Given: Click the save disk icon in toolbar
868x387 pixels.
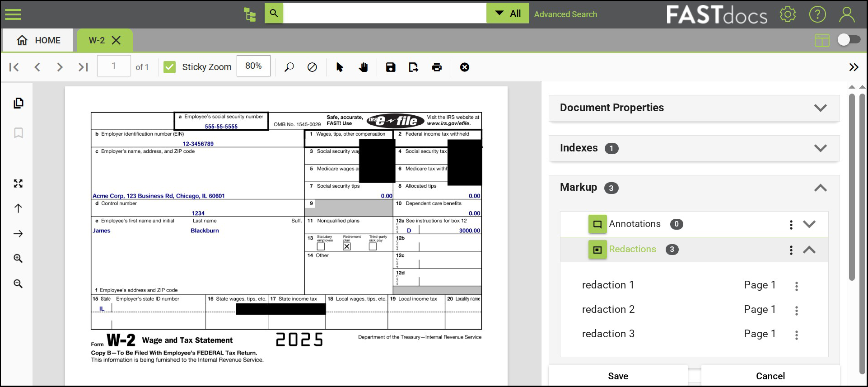Looking at the screenshot, I should tap(391, 67).
